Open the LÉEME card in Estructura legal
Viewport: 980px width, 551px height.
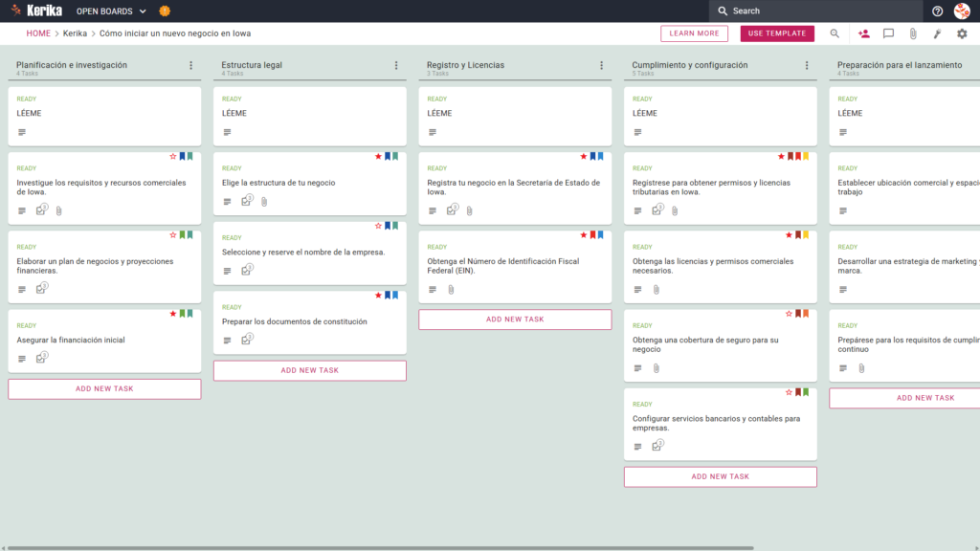[x=309, y=116]
